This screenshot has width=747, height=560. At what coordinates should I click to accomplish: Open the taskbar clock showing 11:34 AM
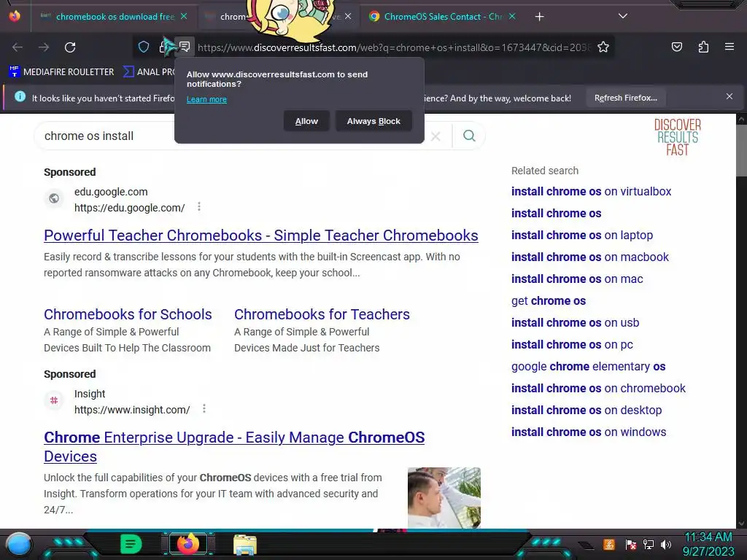708,544
